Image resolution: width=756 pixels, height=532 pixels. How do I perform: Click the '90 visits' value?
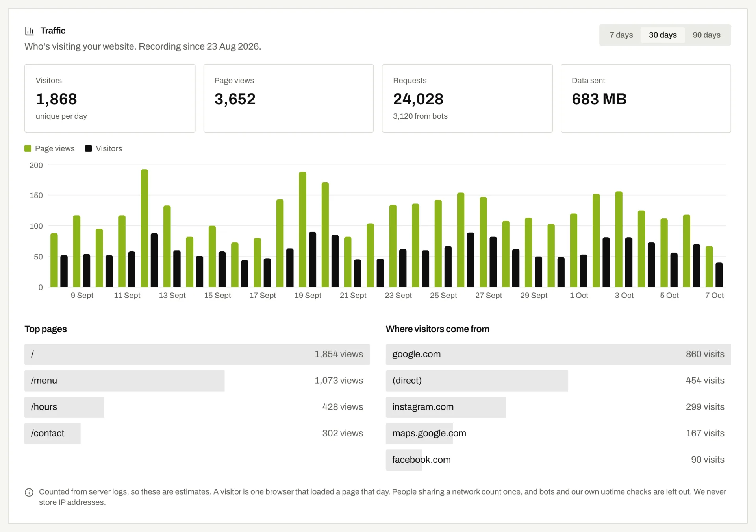708,460
